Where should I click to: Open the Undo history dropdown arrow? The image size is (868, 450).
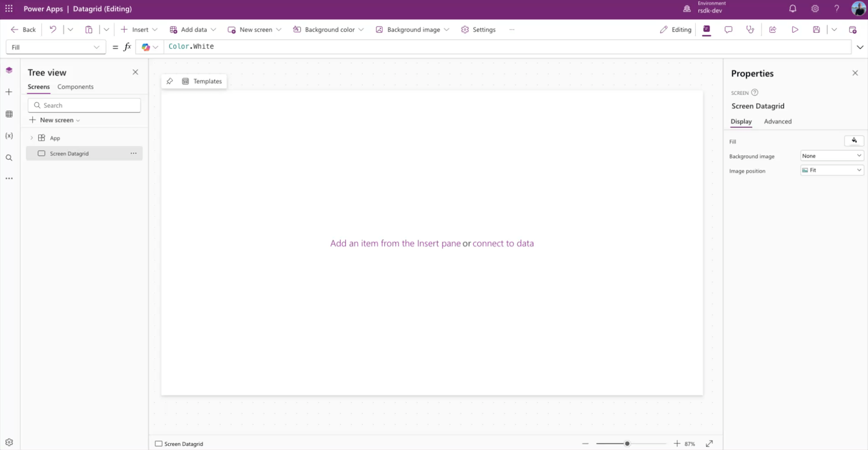click(x=70, y=30)
